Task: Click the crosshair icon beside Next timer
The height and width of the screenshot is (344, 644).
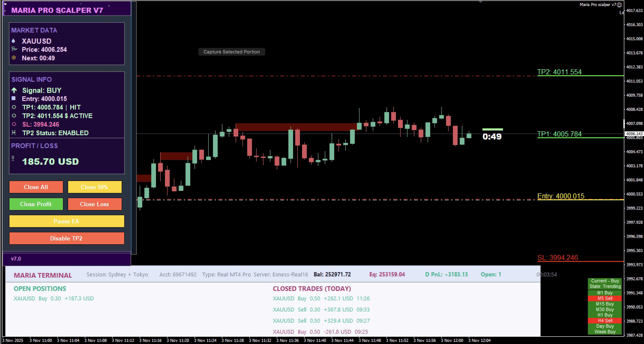Action: 14,58
